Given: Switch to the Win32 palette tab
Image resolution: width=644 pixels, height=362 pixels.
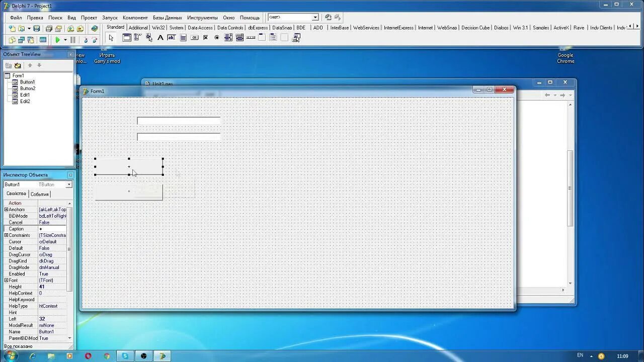Looking at the screenshot, I should point(158,28).
